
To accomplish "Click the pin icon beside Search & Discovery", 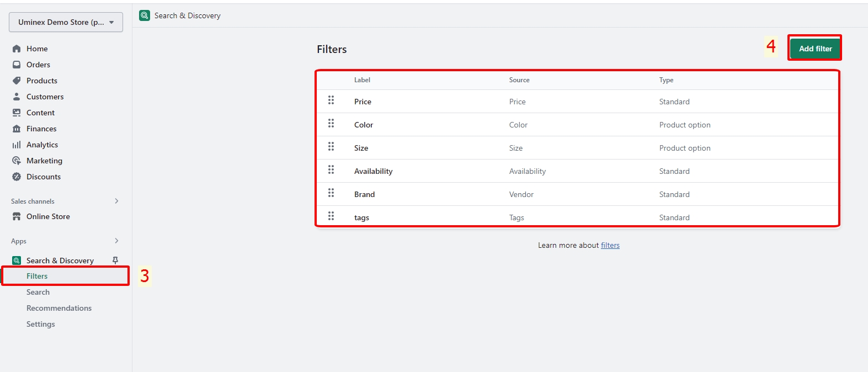I will (115, 260).
